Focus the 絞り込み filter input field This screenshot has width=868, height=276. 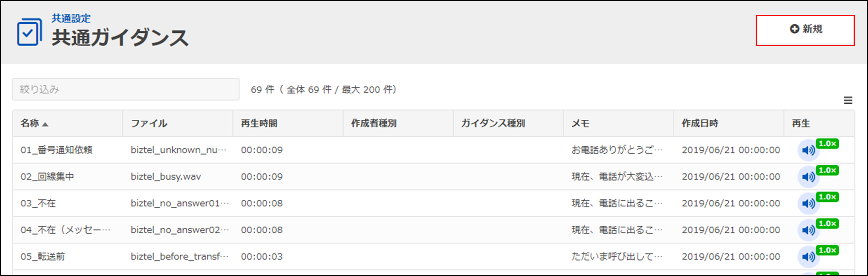126,89
